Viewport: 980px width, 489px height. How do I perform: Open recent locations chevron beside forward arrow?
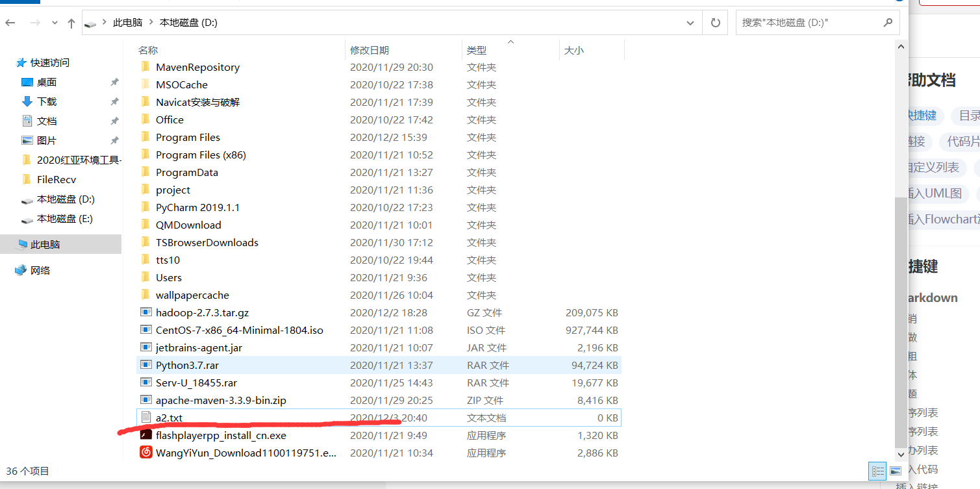pyautogui.click(x=54, y=23)
